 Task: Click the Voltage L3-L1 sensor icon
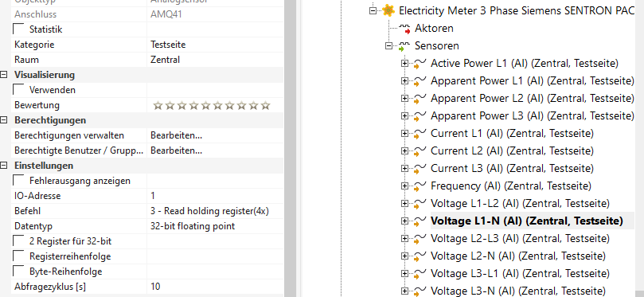tap(420, 274)
